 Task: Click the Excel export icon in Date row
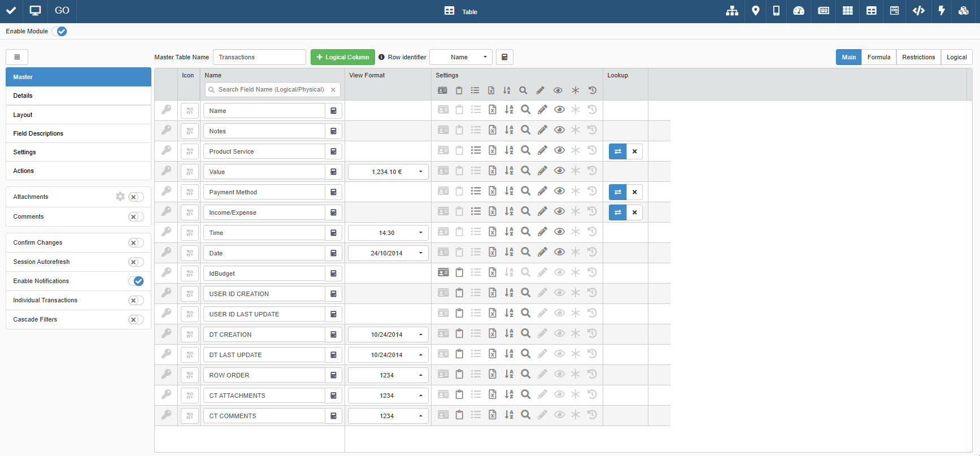click(x=493, y=252)
